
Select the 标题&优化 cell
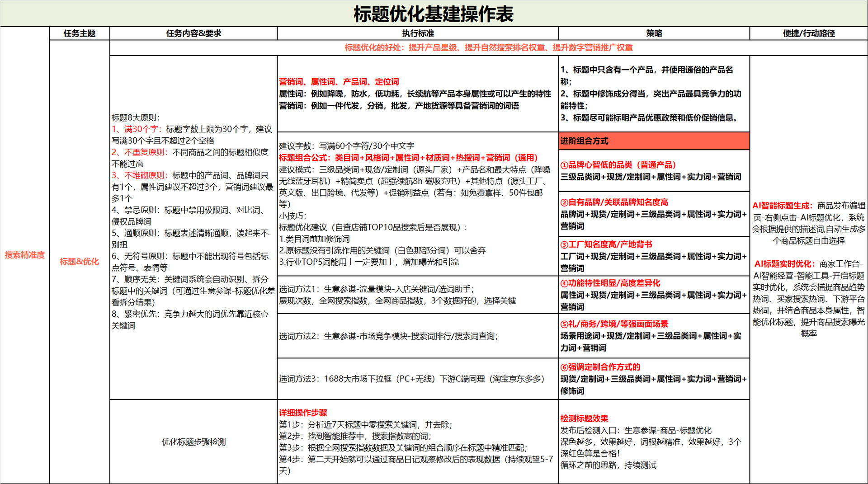80,262
